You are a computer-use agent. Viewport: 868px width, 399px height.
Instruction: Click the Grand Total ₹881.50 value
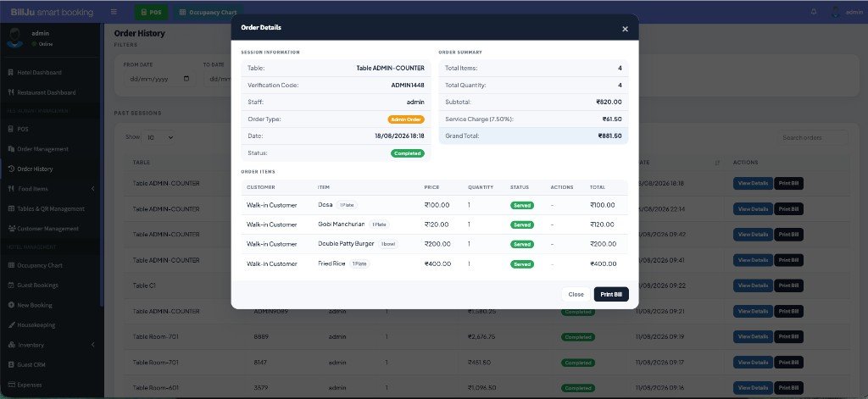click(x=609, y=136)
